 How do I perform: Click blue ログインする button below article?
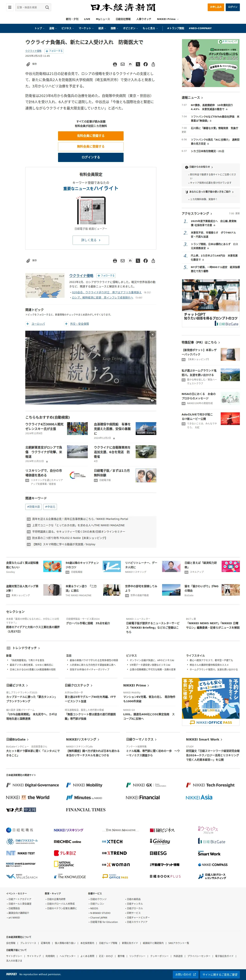click(90, 157)
